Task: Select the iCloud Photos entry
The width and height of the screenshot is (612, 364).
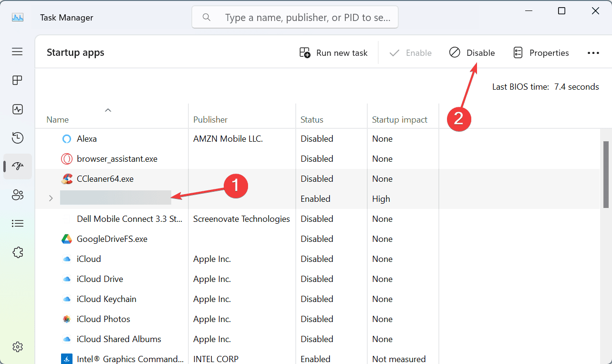Action: [x=104, y=319]
